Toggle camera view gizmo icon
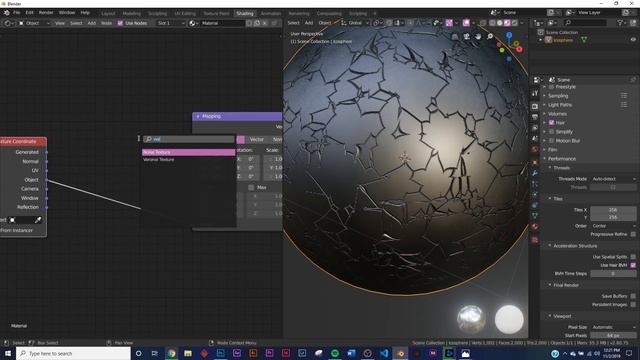Viewport: 640px width, 360px height. [x=466, y=37]
